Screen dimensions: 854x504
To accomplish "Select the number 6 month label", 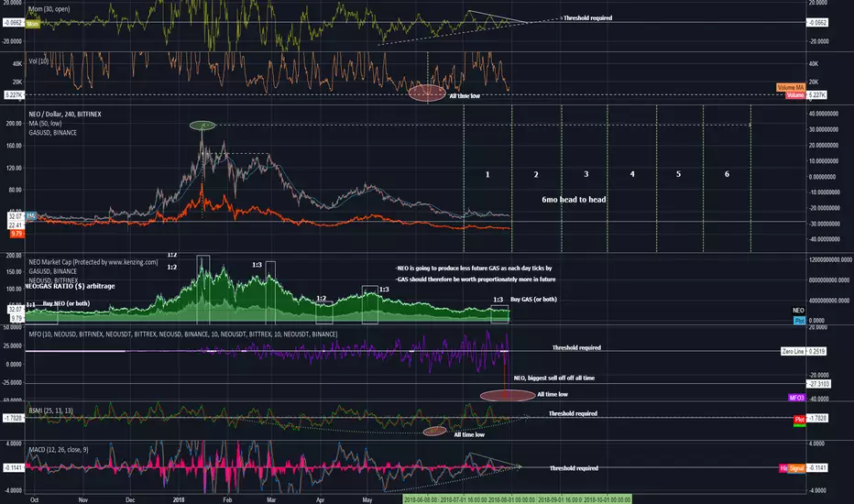I will pos(728,174).
